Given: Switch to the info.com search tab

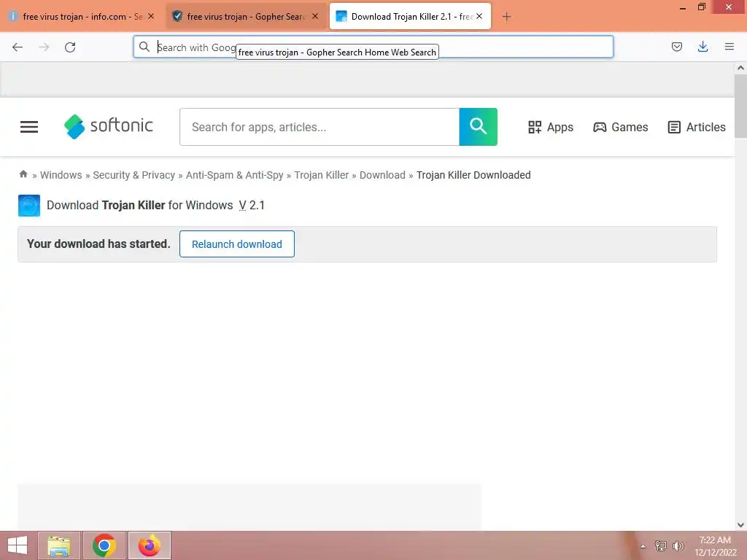Looking at the screenshot, I should (82, 17).
